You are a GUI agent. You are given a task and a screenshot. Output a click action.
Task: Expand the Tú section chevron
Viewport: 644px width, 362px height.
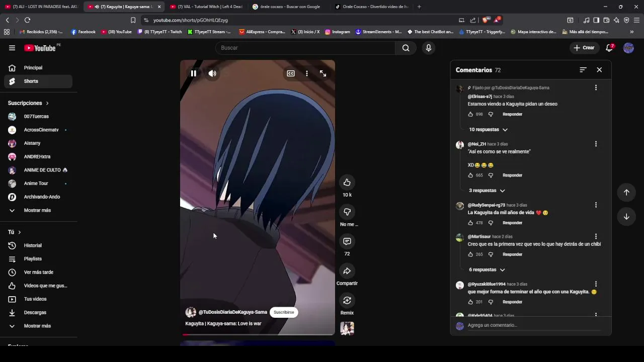tap(20, 232)
